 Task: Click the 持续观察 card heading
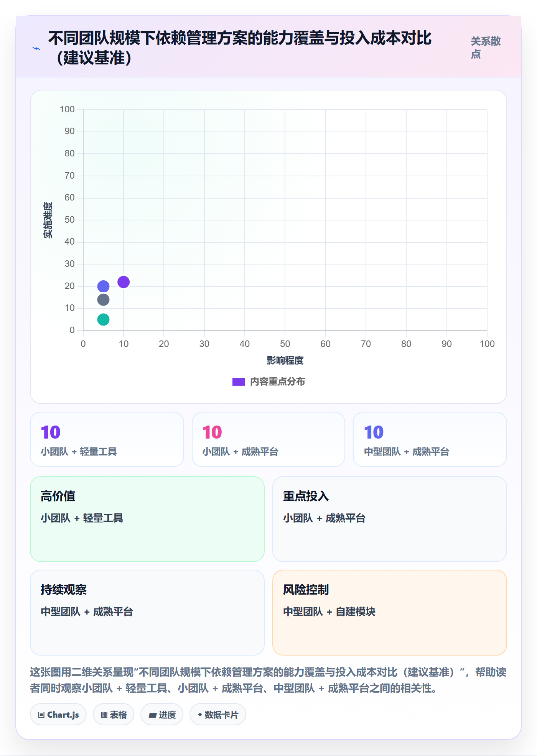click(64, 590)
